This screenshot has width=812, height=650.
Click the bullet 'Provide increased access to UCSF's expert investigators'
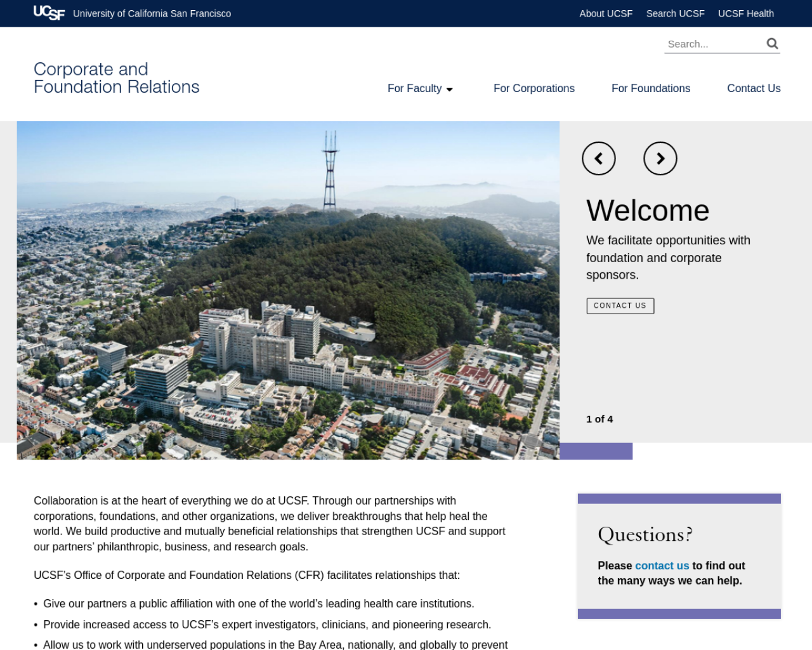[267, 625]
